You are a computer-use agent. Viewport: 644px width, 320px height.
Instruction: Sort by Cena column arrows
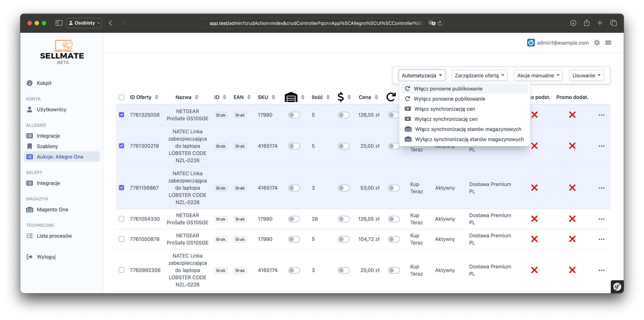point(376,97)
